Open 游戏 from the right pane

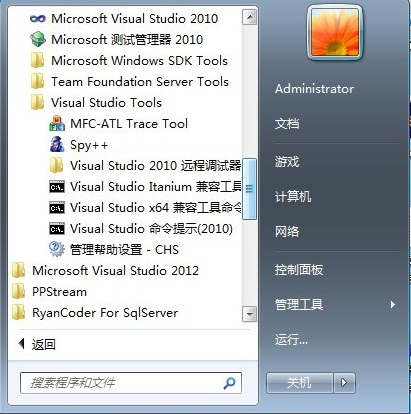(287, 162)
